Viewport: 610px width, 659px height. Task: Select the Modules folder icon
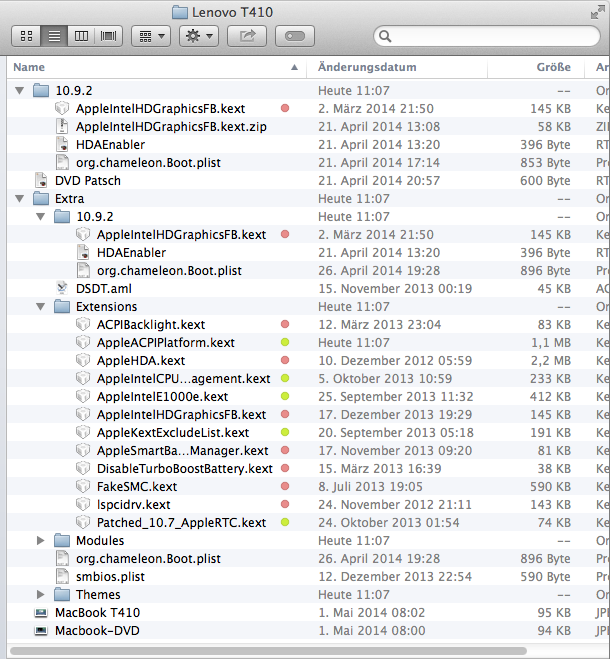(x=62, y=540)
